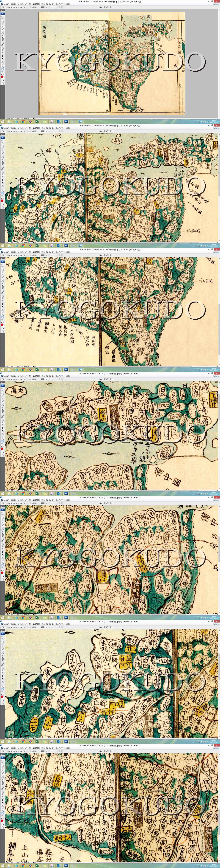The height and width of the screenshot is (868, 220).
Task: Open the レイヤー(L) menu in the 23.4% window
Action: pyautogui.click(x=28, y=4)
